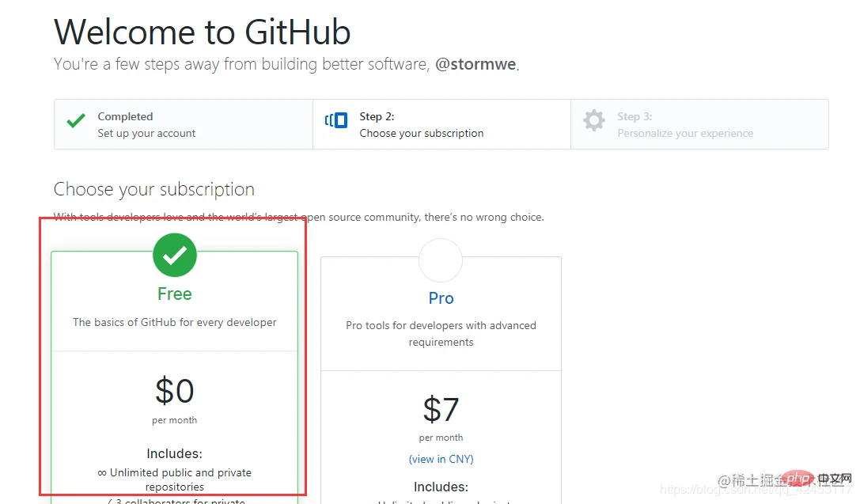This screenshot has height=504, width=860.
Task: Click 'Unlimited public and private repositories' text
Action: pyautogui.click(x=180, y=479)
